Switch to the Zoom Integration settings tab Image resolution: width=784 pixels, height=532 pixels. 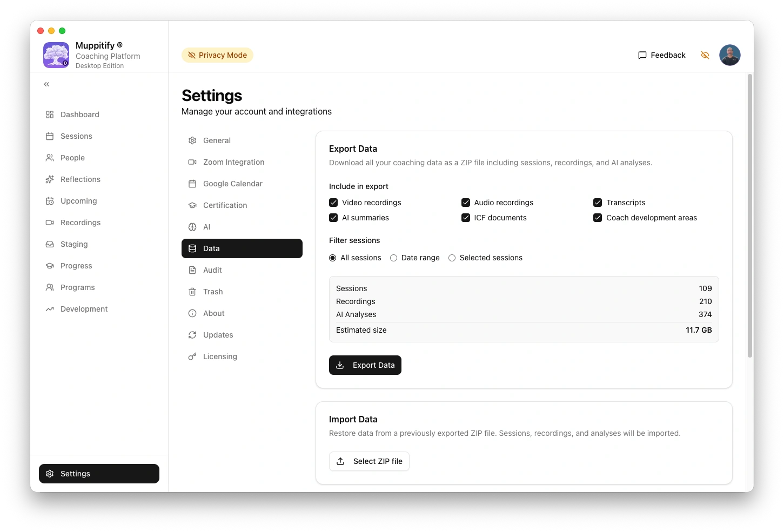pyautogui.click(x=233, y=162)
